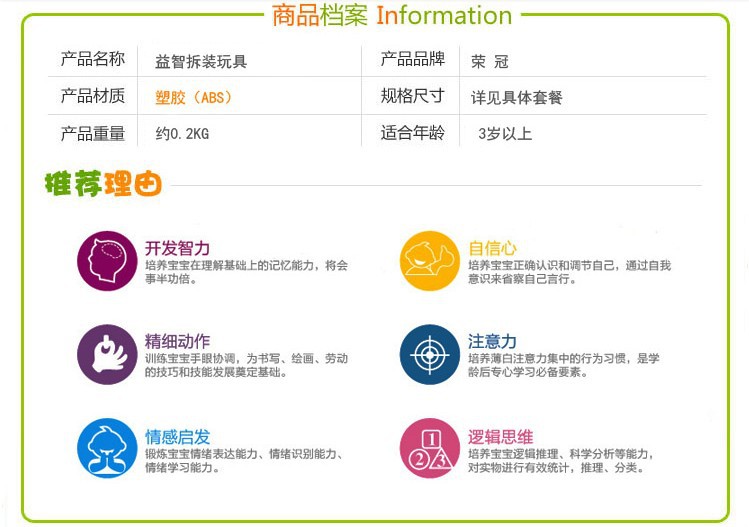Click the 规格尺寸 label cell
749x527 pixels.
[413, 96]
